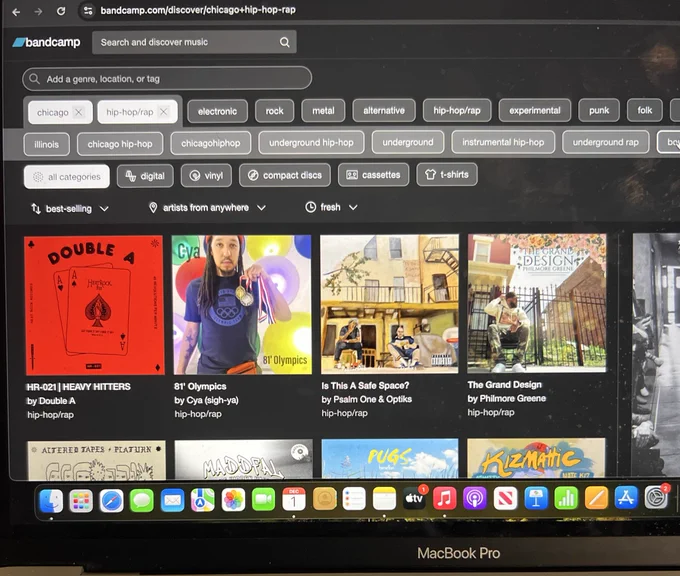680x576 pixels.
Task: Open the 81' Olympics album cover
Action: click(242, 304)
